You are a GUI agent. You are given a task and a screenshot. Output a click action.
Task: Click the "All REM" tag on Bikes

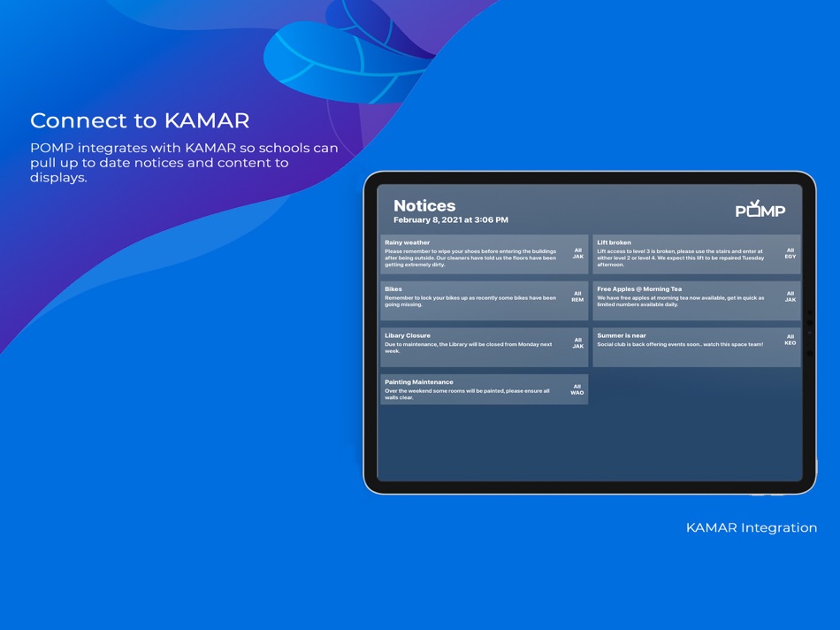[577, 296]
